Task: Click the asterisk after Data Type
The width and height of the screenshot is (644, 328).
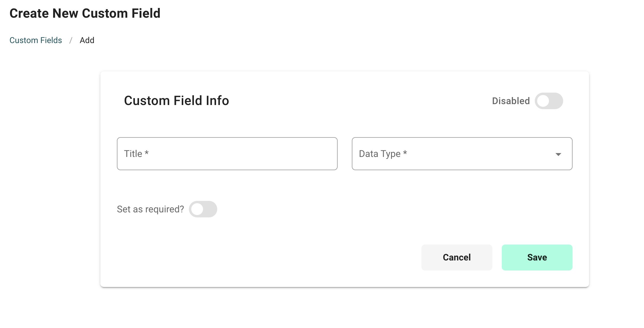Action: [405, 153]
